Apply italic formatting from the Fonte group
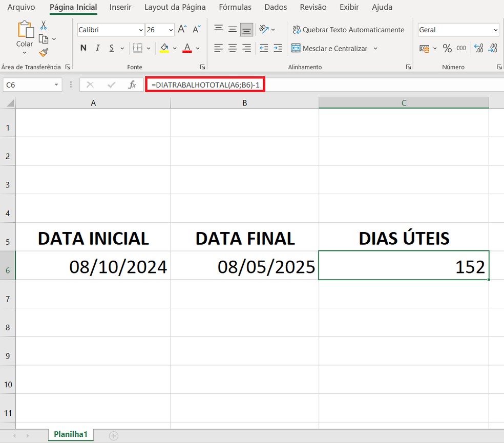This screenshot has width=504, height=443. click(97, 48)
